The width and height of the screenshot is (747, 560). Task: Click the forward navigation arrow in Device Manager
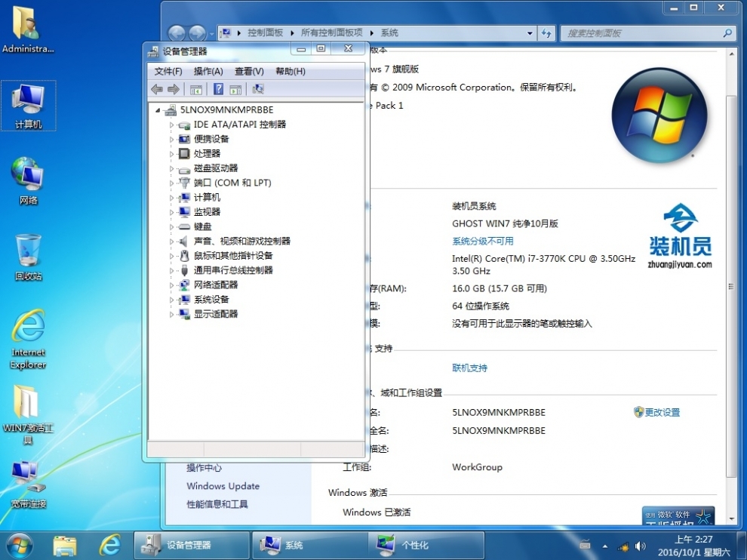[x=174, y=88]
